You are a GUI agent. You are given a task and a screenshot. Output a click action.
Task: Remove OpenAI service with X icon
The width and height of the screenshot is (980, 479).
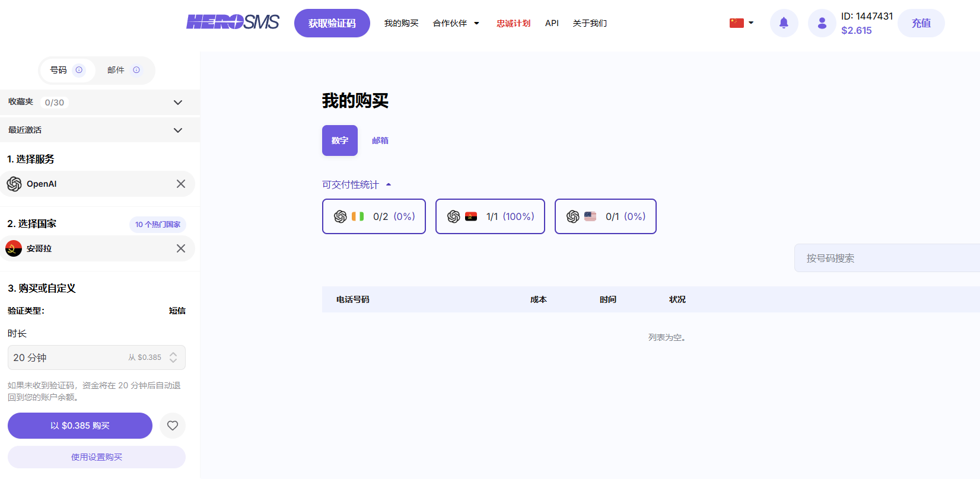point(181,184)
